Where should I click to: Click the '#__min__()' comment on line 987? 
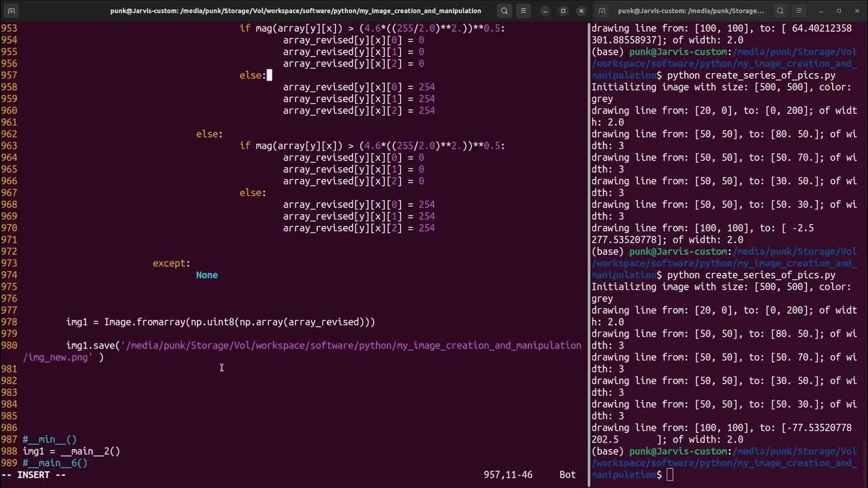[50, 439]
